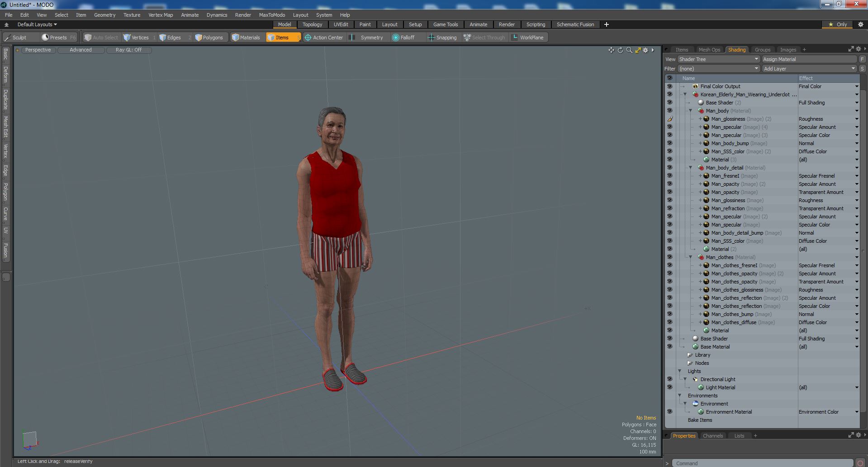Click the viewport maximize icon
The height and width of the screenshot is (467, 868).
click(x=638, y=50)
